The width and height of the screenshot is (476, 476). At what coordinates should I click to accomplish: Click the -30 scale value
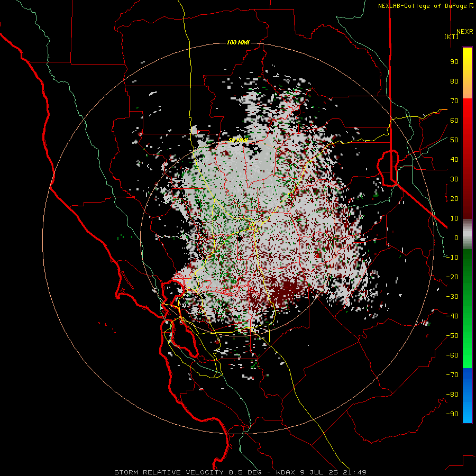(452, 297)
